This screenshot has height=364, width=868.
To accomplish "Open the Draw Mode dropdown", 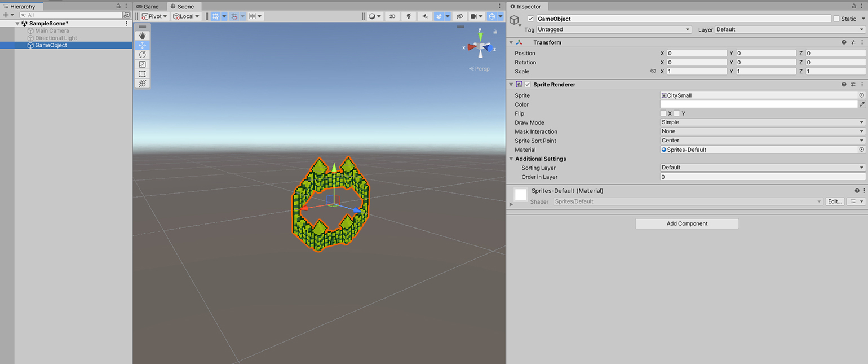I will tap(763, 122).
